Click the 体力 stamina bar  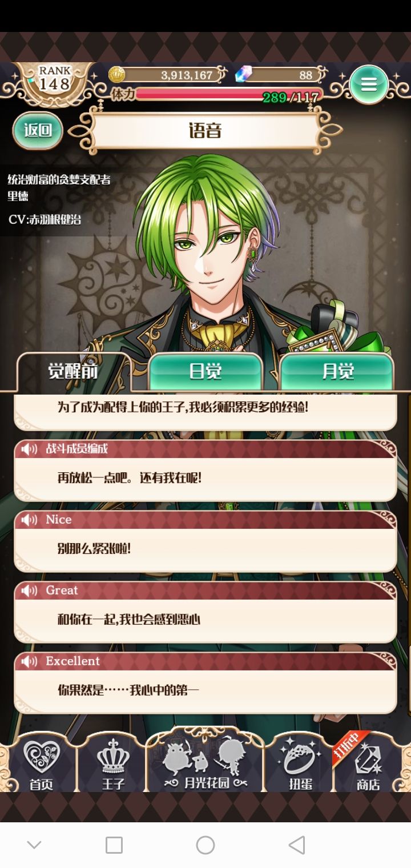tap(228, 95)
